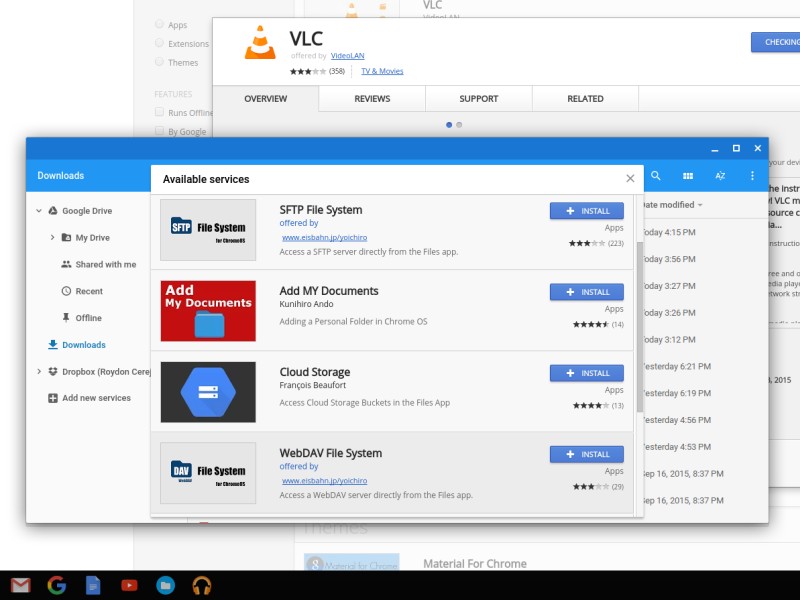800x600 pixels.
Task: Open Gmail from the shelf
Action: click(x=20, y=585)
